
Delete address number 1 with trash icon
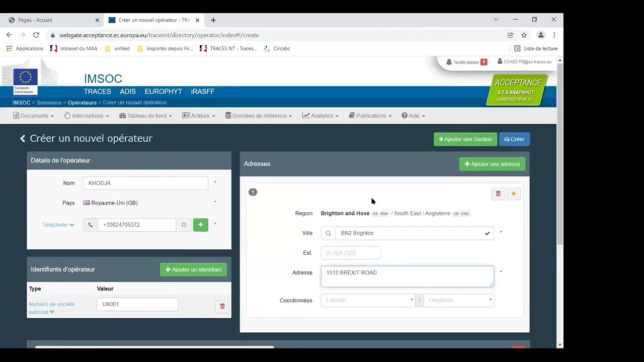[x=498, y=194]
